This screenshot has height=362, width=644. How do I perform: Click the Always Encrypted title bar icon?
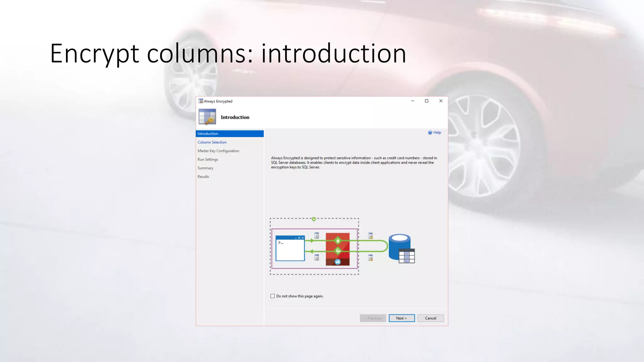(x=201, y=101)
